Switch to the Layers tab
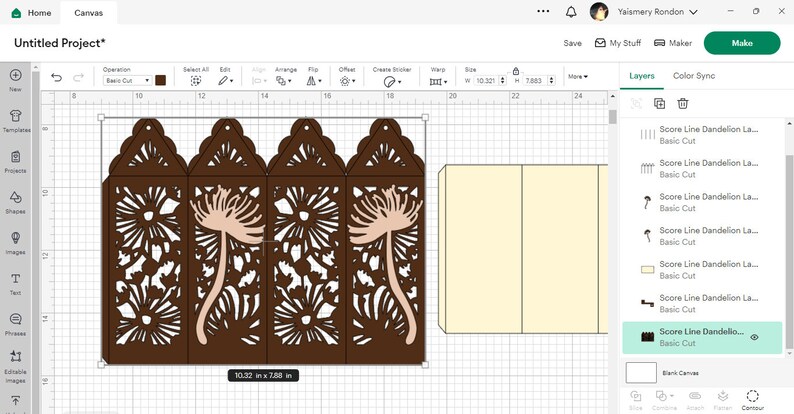Viewport: 794px width, 414px height. coord(642,76)
